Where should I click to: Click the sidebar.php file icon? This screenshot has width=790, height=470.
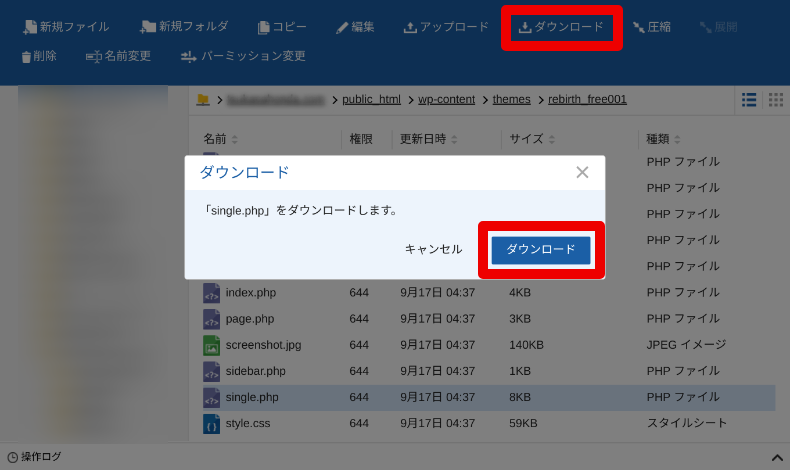211,371
